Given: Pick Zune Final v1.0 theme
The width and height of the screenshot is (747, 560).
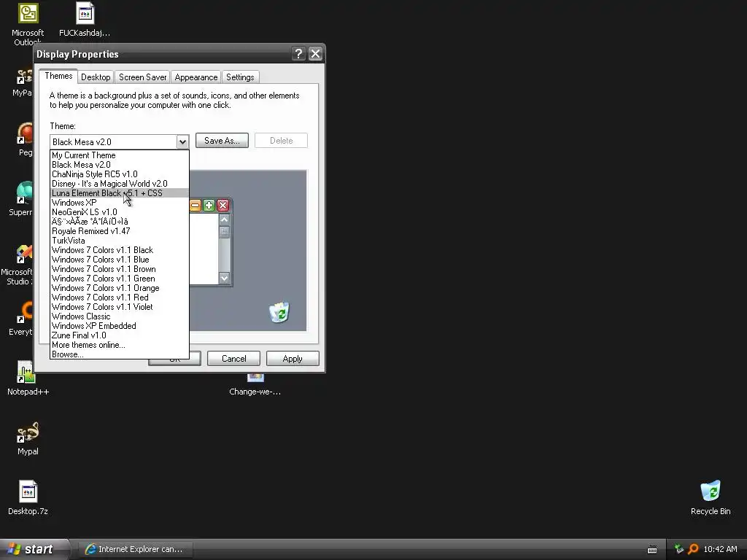Looking at the screenshot, I should coord(120,335).
